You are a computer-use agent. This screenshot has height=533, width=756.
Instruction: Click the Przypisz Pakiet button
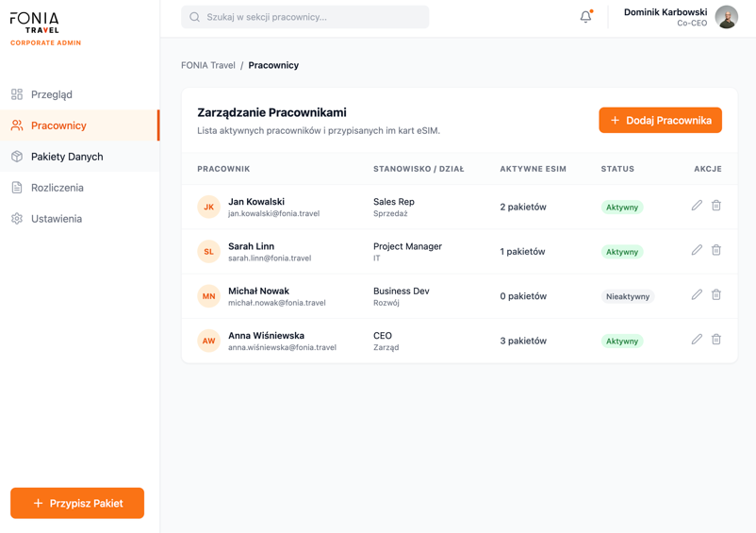tap(77, 503)
